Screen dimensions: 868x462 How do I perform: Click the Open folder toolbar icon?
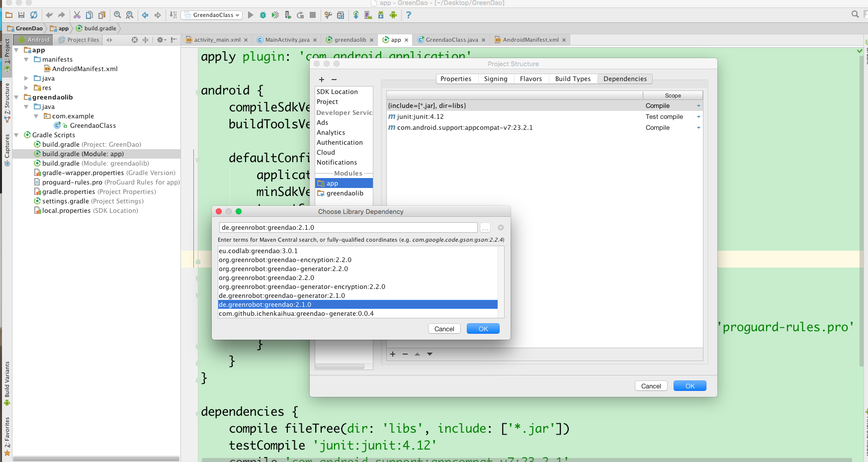click(x=9, y=15)
